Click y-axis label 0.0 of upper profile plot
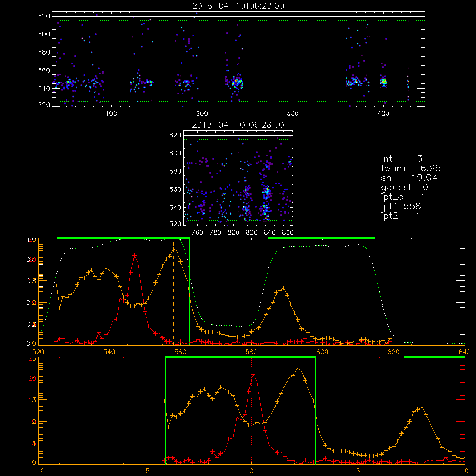The height and width of the screenshot is (476, 476). 31,343
